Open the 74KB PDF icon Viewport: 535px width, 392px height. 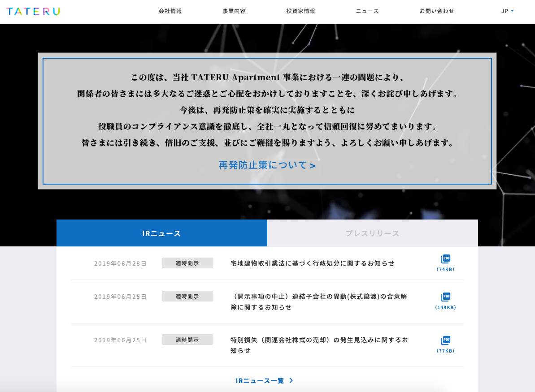click(x=446, y=259)
